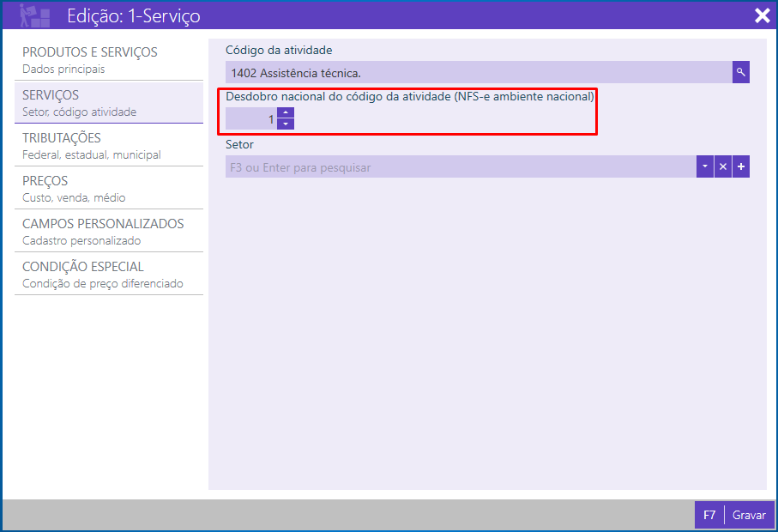The width and height of the screenshot is (778, 532).
Task: Decrease the Desdobro nacional value with down arrow
Action: [x=286, y=124]
